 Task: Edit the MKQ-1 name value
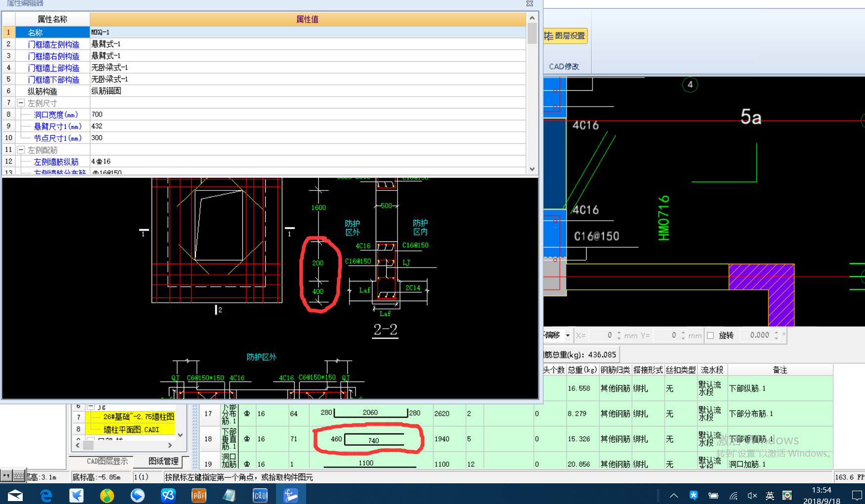point(308,33)
